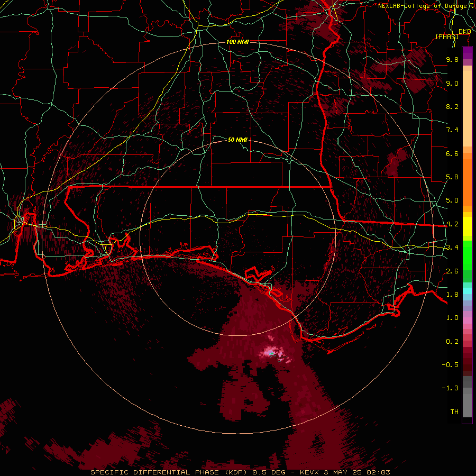Image resolution: width=476 pixels, height=476 pixels.
Task: Click the 0.2 scale value
Action: [x=452, y=342]
